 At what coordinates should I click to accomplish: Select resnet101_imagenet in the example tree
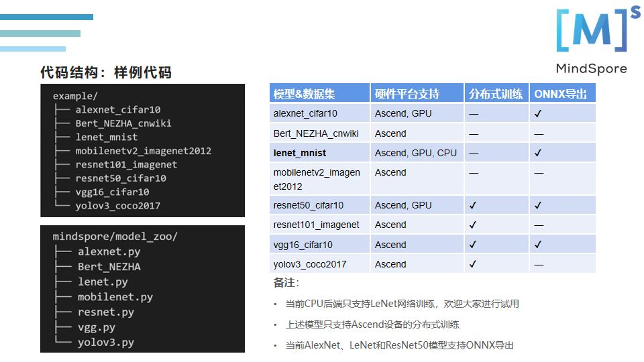[x=126, y=165]
